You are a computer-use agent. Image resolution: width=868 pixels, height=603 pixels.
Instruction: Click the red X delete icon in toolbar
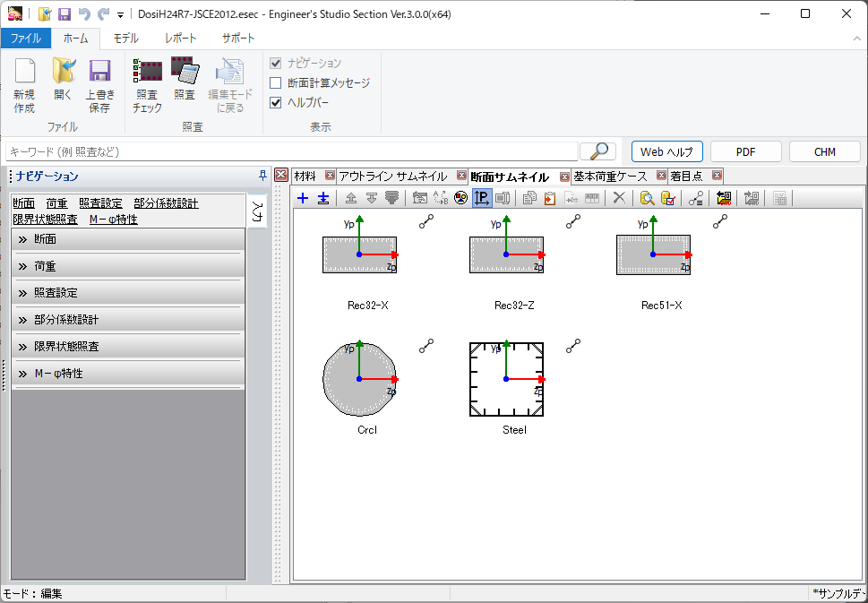618,198
